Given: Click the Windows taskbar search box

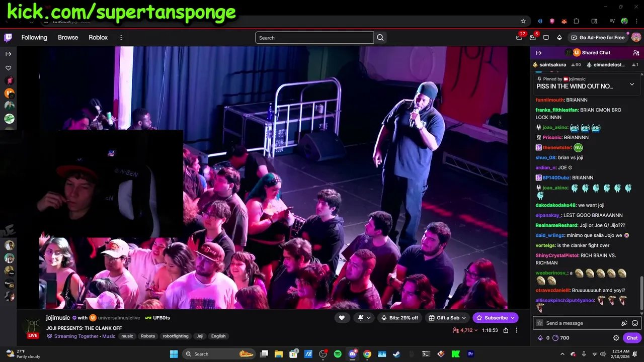Looking at the screenshot, I should (219, 354).
